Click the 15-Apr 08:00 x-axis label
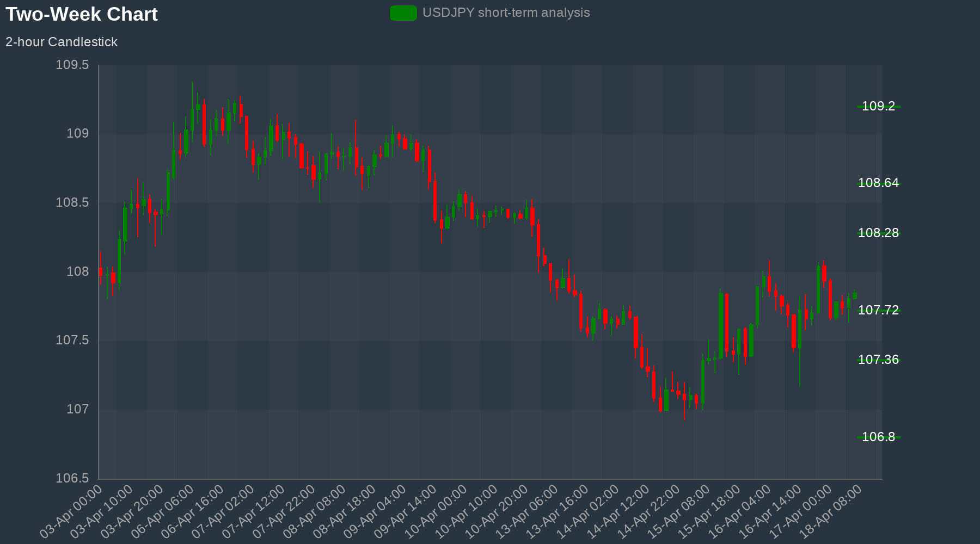The height and width of the screenshot is (544, 980). [x=683, y=511]
